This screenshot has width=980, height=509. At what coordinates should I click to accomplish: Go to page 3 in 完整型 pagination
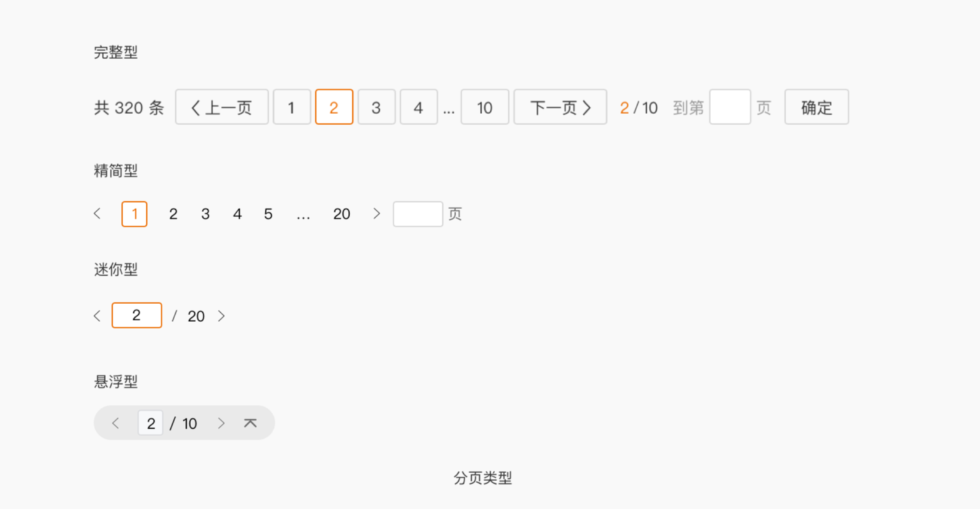[x=376, y=107]
